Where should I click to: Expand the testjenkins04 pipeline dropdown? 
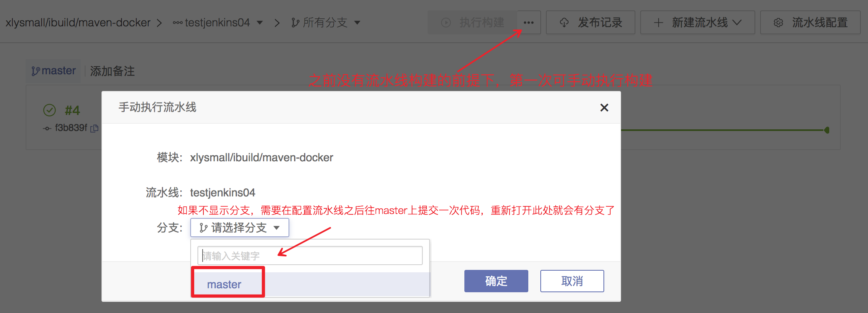tap(260, 23)
